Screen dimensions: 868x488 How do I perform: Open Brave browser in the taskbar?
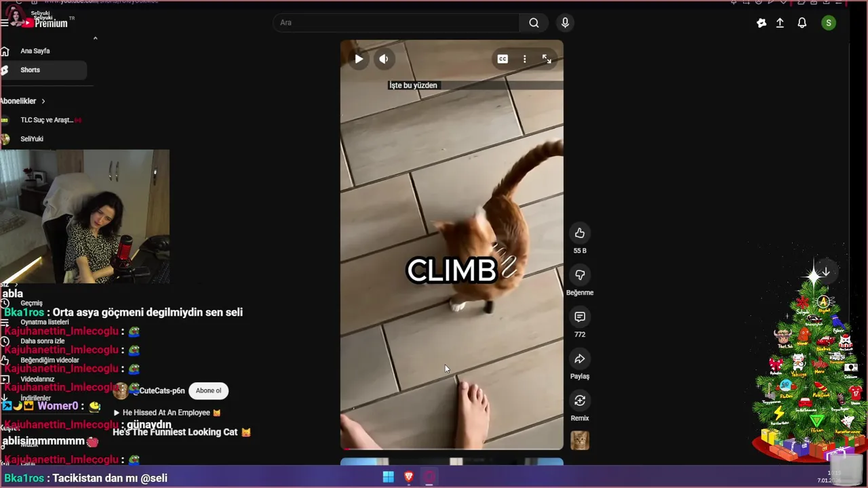pyautogui.click(x=408, y=477)
